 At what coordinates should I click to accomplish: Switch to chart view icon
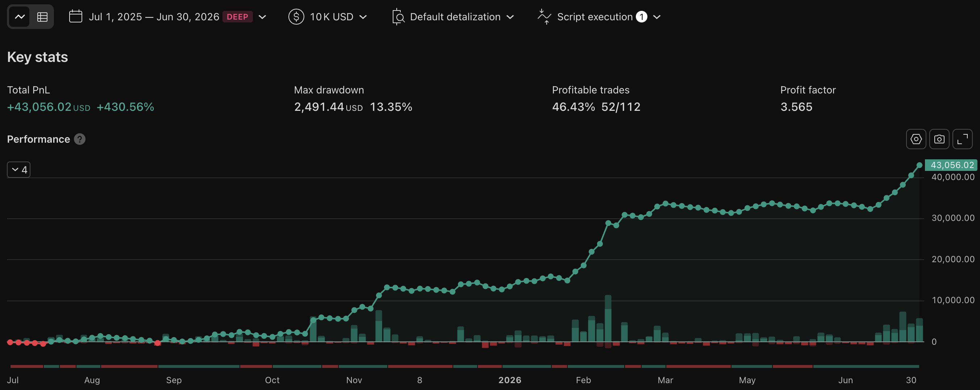[x=20, y=17]
